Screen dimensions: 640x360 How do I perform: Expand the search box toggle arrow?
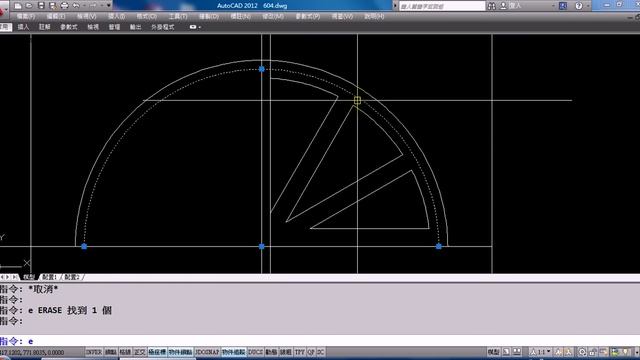[x=395, y=6]
